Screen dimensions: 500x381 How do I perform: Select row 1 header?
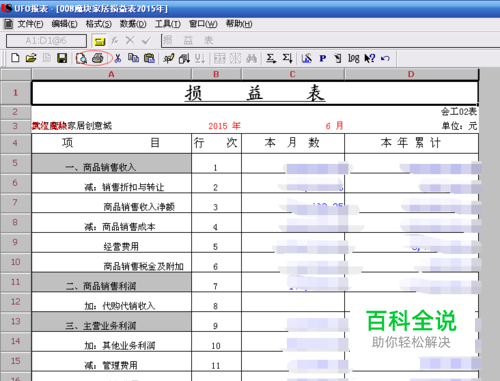pyautogui.click(x=15, y=93)
